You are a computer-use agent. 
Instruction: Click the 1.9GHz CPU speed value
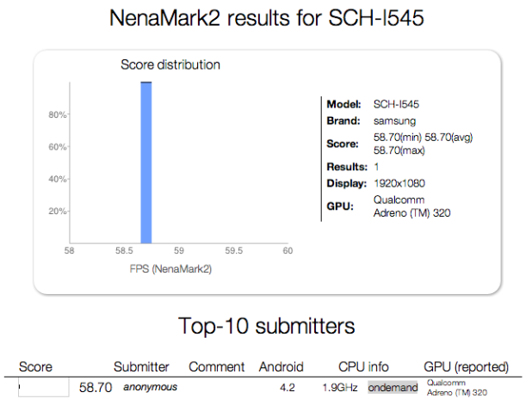tap(340, 388)
